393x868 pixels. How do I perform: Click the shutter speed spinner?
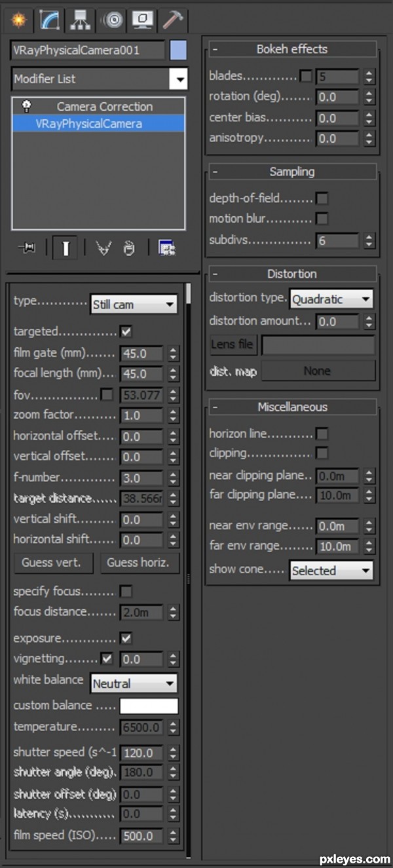pos(173,753)
